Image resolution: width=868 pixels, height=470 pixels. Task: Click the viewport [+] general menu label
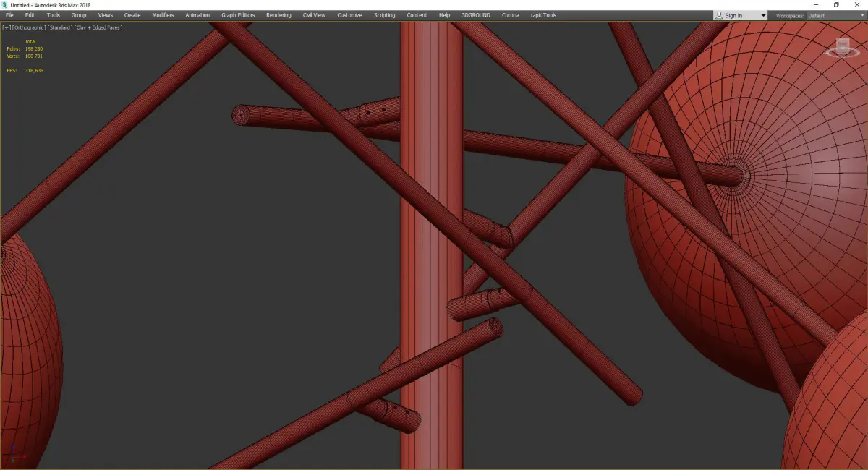pyautogui.click(x=7, y=27)
